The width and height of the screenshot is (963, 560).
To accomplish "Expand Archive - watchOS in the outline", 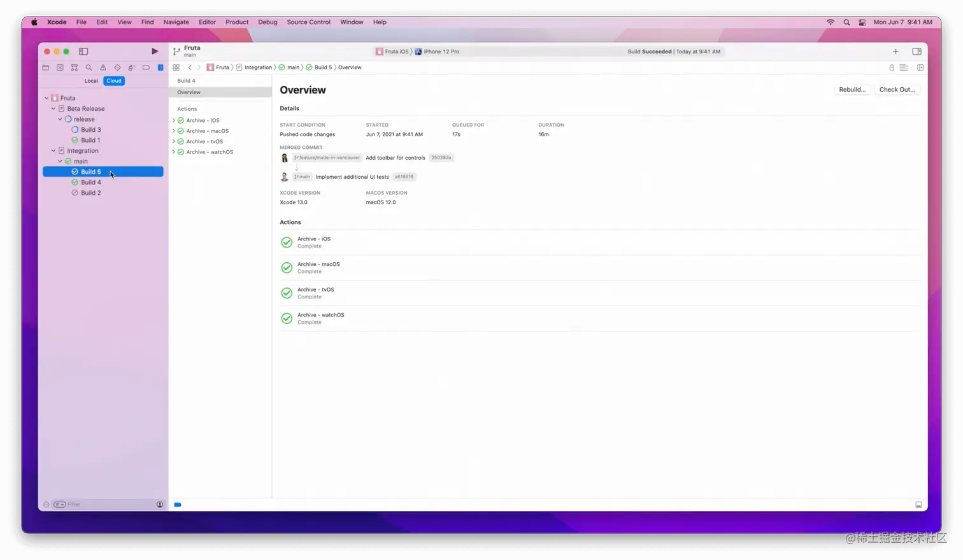I will (x=174, y=152).
